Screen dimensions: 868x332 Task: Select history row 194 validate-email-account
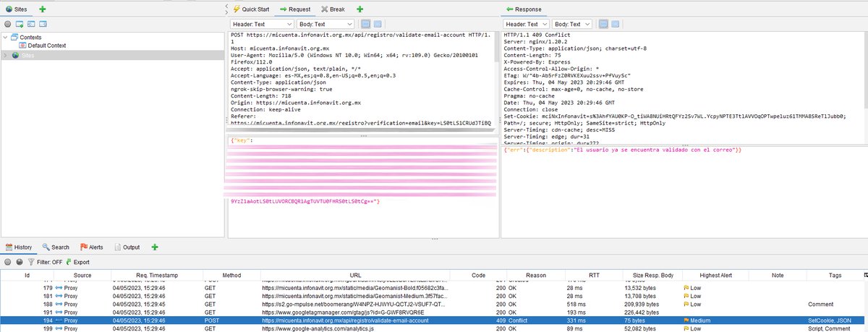point(432,320)
